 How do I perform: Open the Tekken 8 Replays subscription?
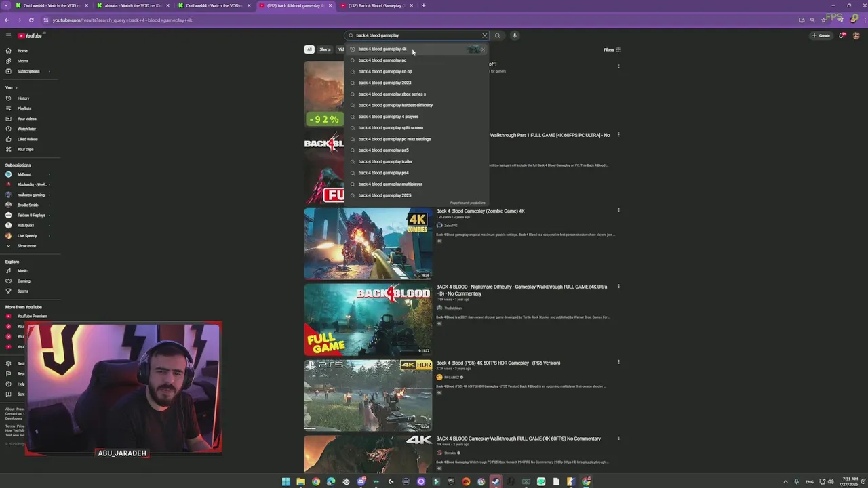tap(31, 215)
